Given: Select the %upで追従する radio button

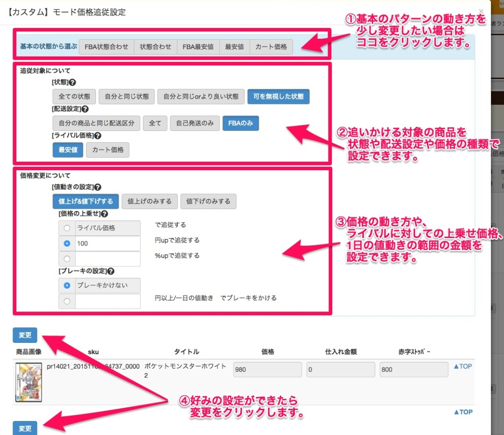Looking at the screenshot, I should click(x=67, y=259).
